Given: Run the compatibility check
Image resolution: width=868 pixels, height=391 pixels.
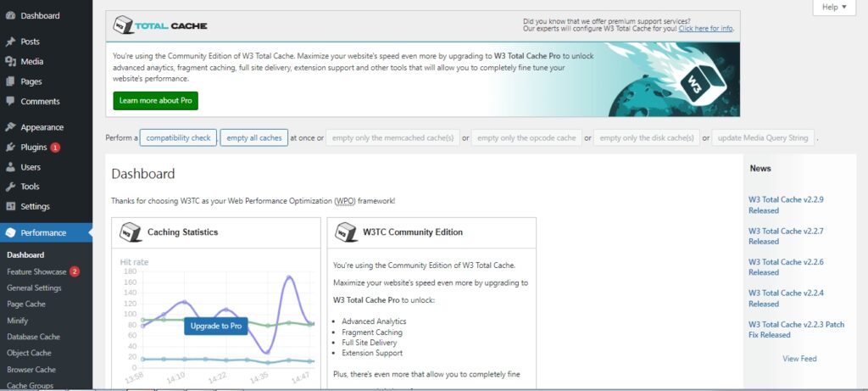Looking at the screenshot, I should pos(178,138).
